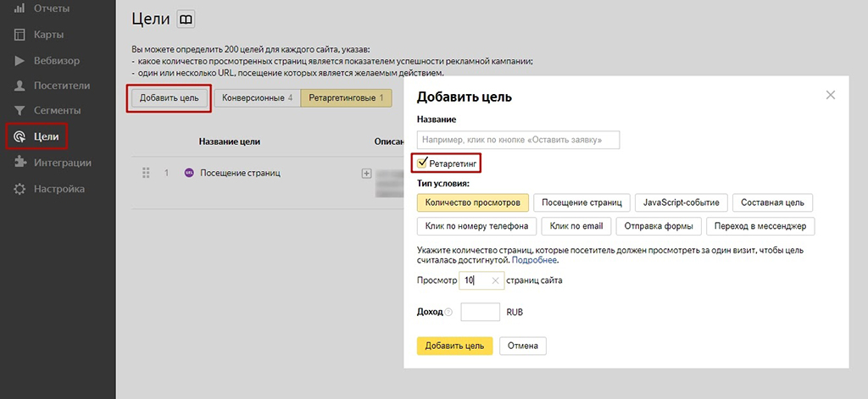
Task: Show the Доход help tooltip icon
Action: [x=448, y=313]
